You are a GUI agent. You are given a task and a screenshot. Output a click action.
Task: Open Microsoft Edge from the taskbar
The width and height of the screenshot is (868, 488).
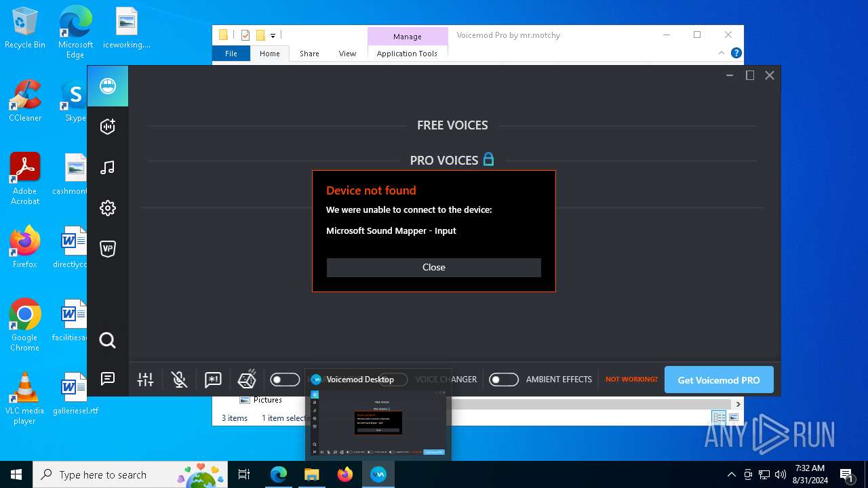[279, 474]
